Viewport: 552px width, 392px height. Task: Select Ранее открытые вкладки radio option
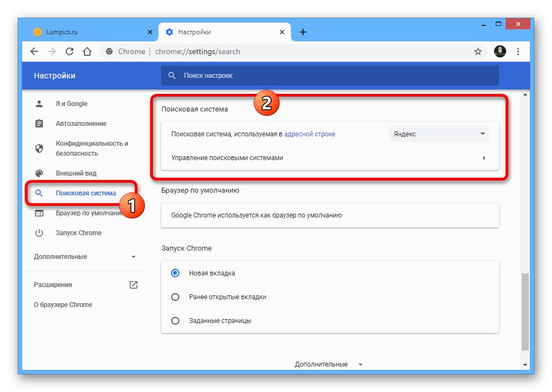[x=175, y=297]
